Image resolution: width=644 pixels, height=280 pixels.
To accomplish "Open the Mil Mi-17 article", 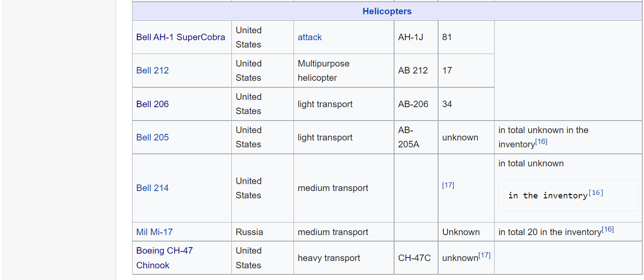I will 155,232.
